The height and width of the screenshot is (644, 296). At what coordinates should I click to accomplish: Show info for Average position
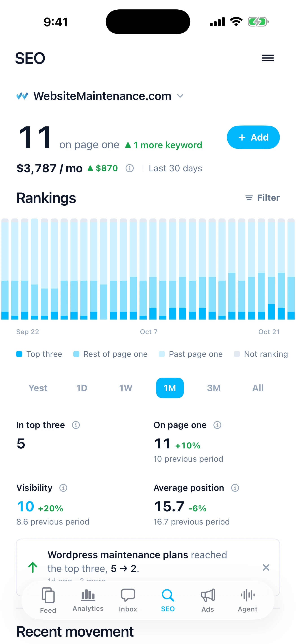(x=235, y=488)
